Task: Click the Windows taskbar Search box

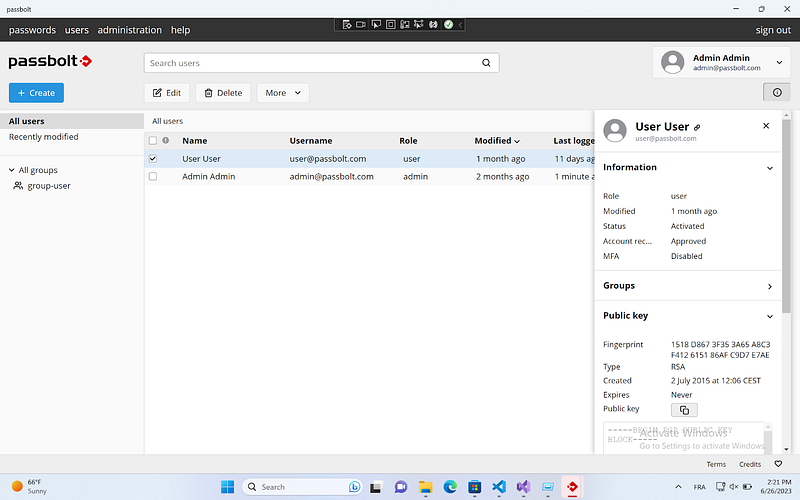Action: click(x=302, y=487)
